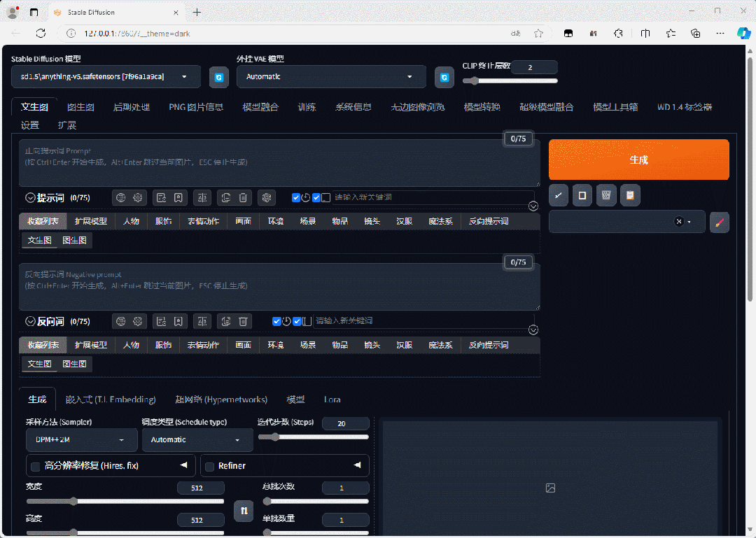This screenshot has height=538, width=756.
Task: Toggle first checkbox beside 反向词 keyword input
Action: pyautogui.click(x=276, y=322)
